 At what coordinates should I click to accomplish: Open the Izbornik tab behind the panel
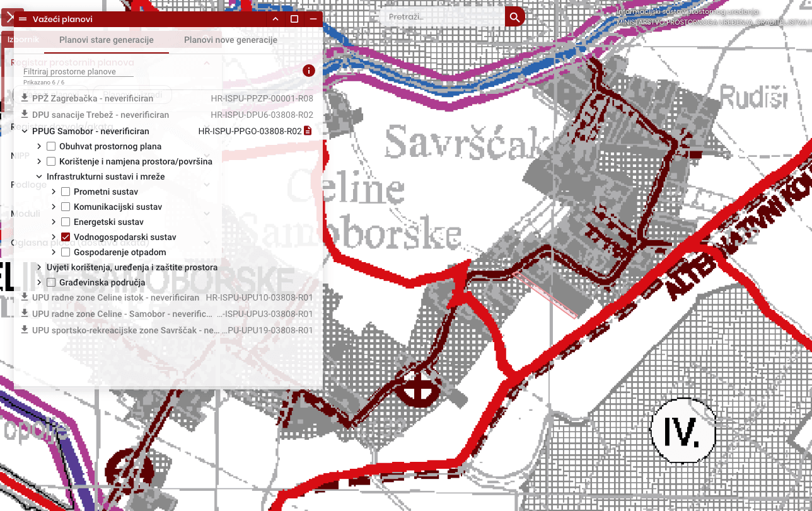(23, 40)
